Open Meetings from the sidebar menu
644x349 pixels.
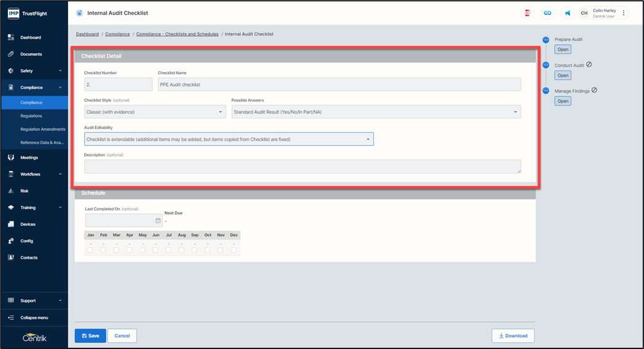click(29, 158)
